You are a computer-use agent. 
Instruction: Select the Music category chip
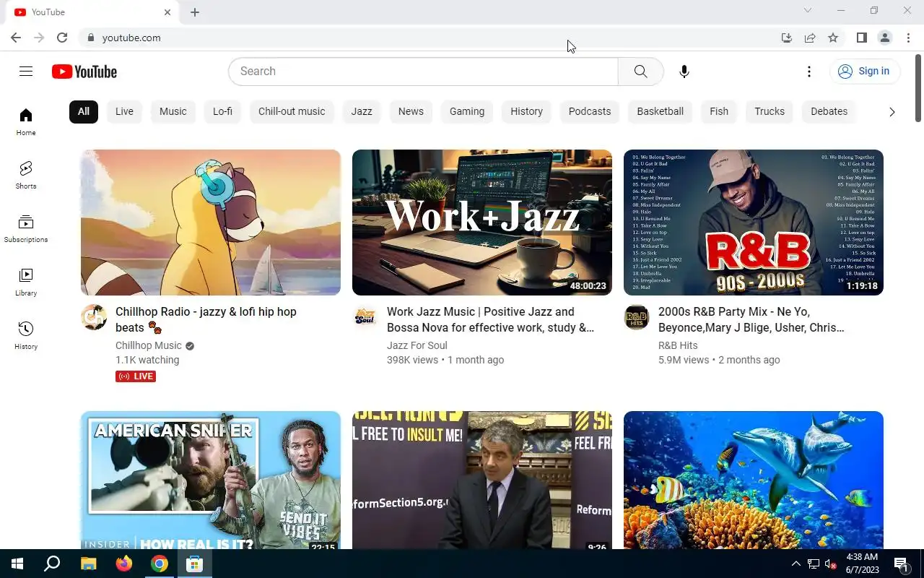(x=173, y=111)
